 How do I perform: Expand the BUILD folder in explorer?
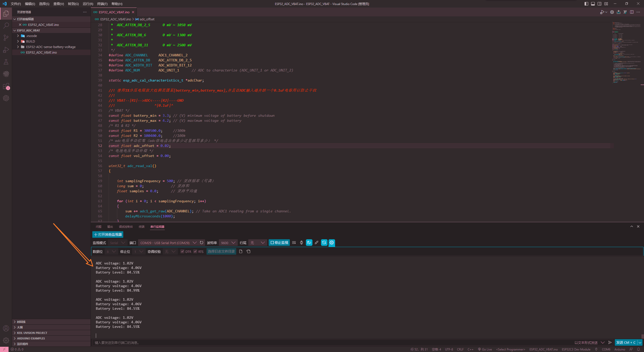(x=30, y=41)
